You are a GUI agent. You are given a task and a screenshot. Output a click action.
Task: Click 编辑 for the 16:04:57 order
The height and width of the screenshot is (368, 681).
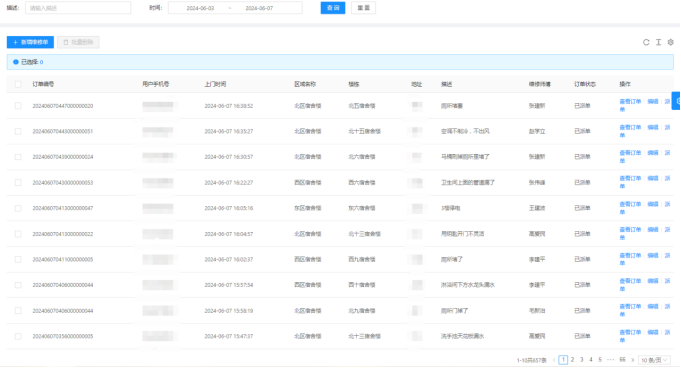click(x=653, y=230)
